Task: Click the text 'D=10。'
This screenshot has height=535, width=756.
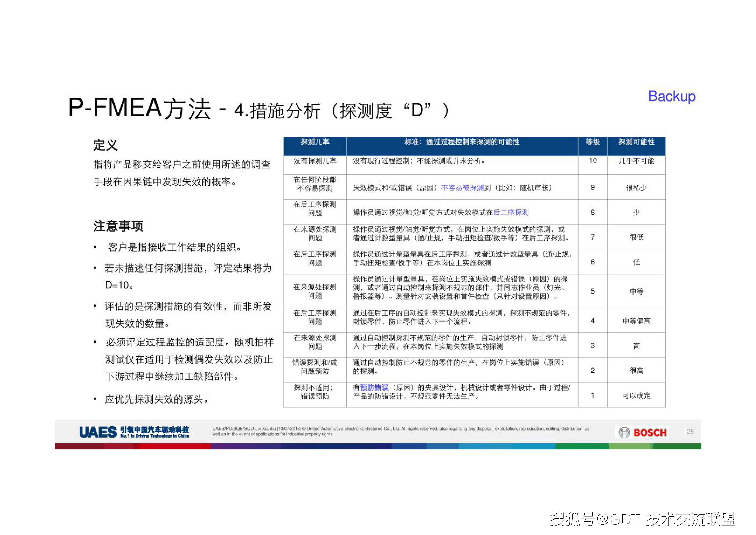Action: pos(120,285)
